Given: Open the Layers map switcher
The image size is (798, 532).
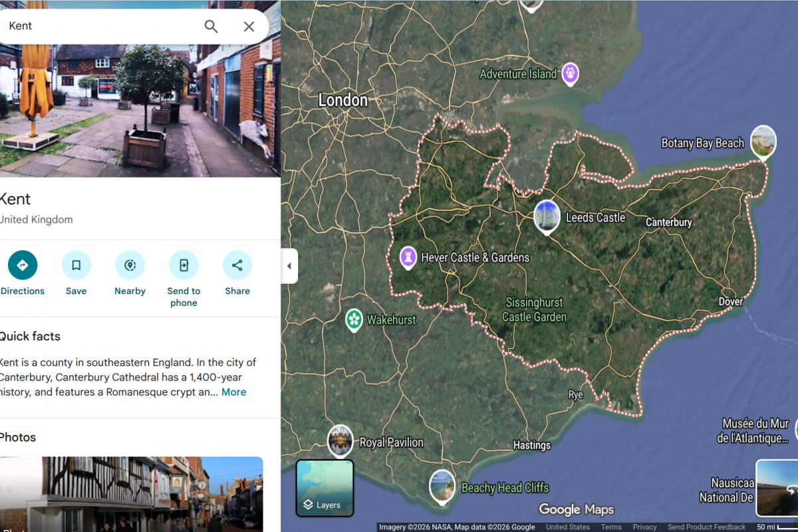Looking at the screenshot, I should (325, 488).
